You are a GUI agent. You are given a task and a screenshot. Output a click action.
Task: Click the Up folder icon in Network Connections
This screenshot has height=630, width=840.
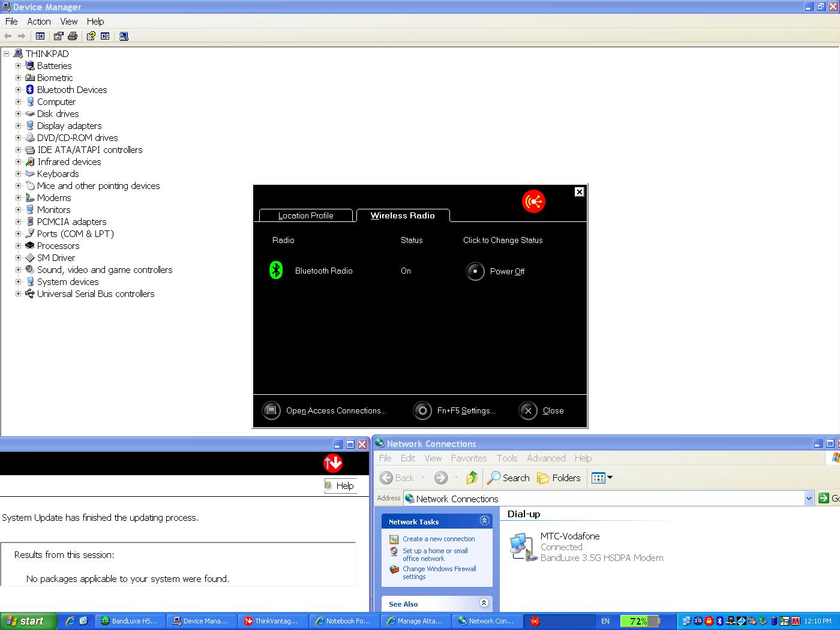[472, 478]
